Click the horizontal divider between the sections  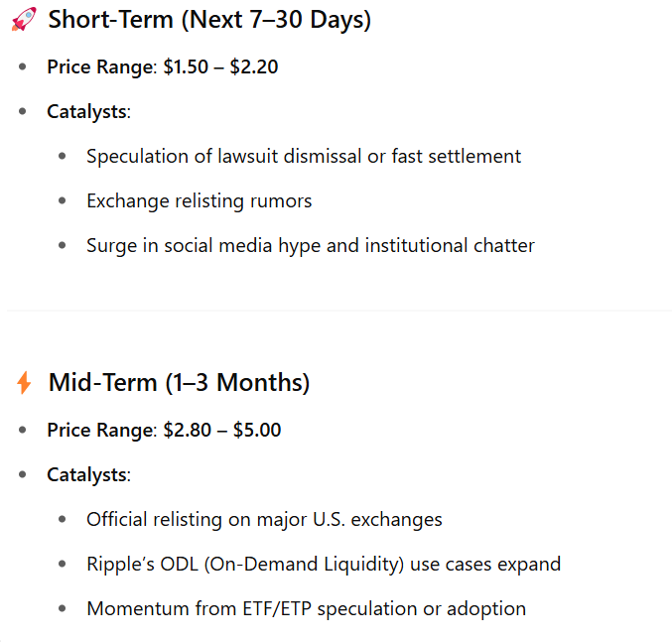click(337, 310)
